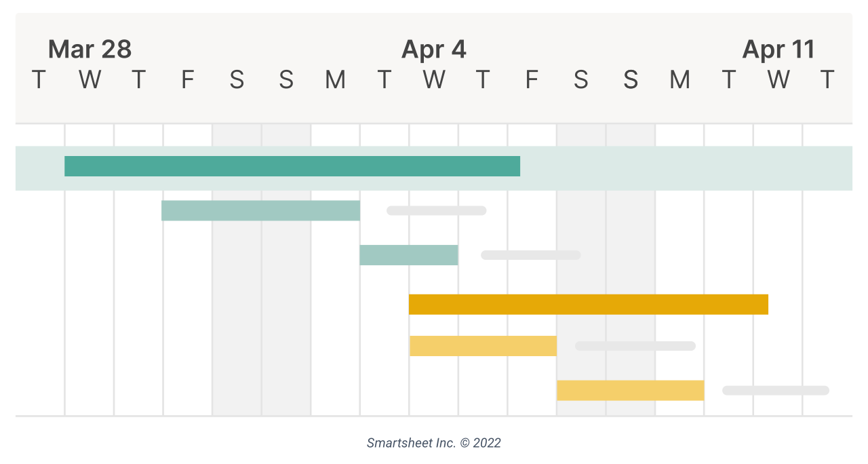Select the bottom light yellow task bar
This screenshot has height=464, width=868.
pos(630,391)
